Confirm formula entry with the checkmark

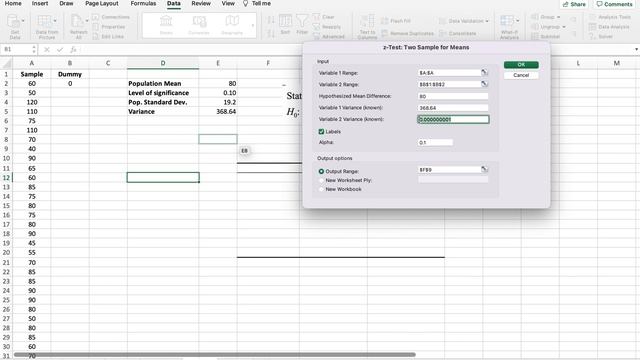(60, 49)
